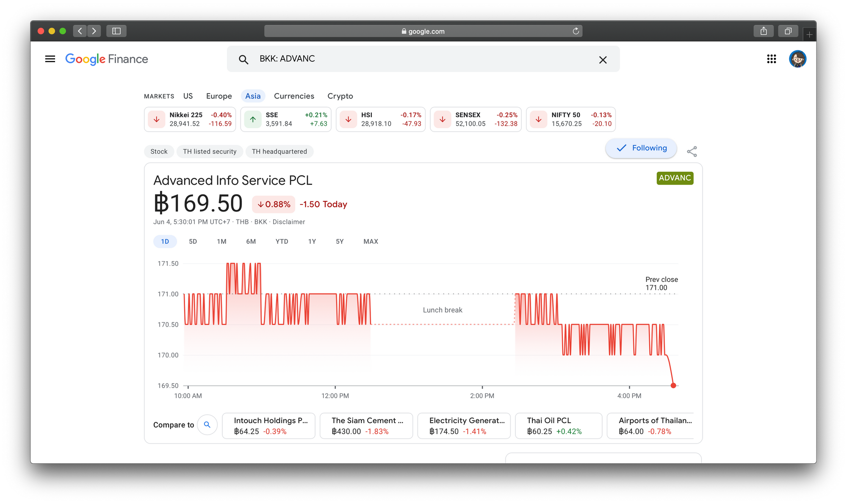This screenshot has height=504, width=847.
Task: Select the 1M chart range
Action: [x=221, y=241]
